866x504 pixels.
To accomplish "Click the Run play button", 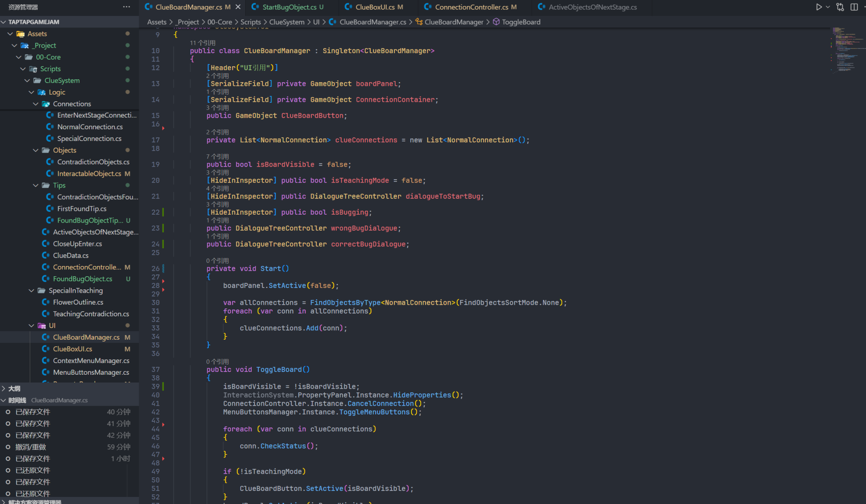I will 818,7.
